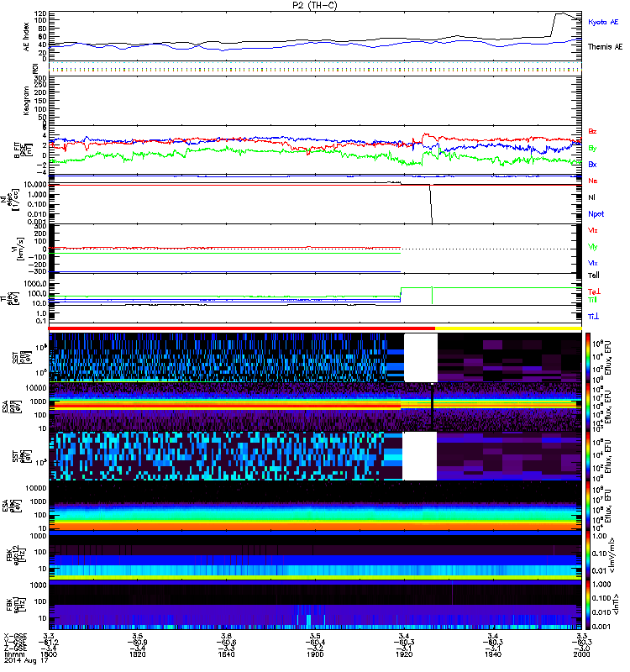630x672 pixels.
Task: Click the red segment of the mode bar
Action: click(242, 328)
